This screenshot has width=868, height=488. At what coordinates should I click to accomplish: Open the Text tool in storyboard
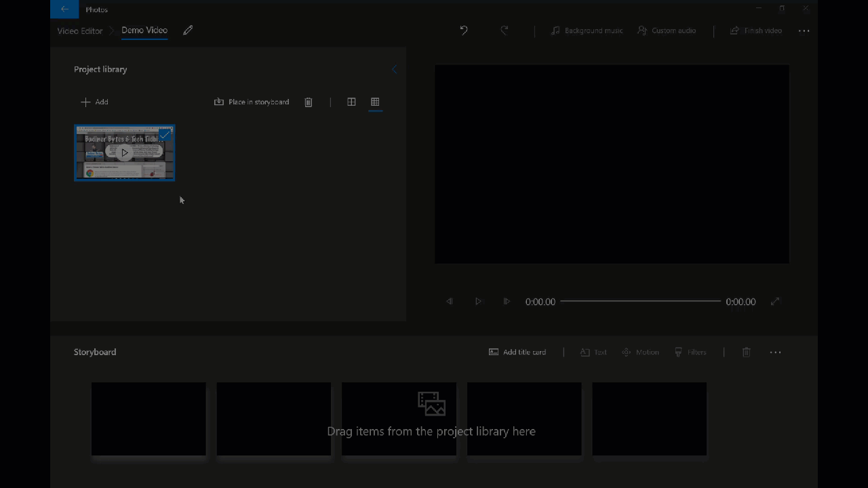pos(593,352)
